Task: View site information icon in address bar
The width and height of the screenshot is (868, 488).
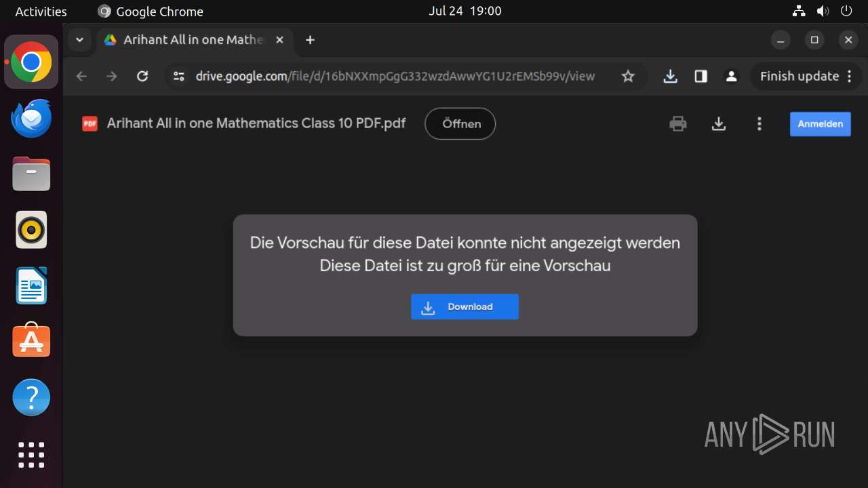Action: 179,77
